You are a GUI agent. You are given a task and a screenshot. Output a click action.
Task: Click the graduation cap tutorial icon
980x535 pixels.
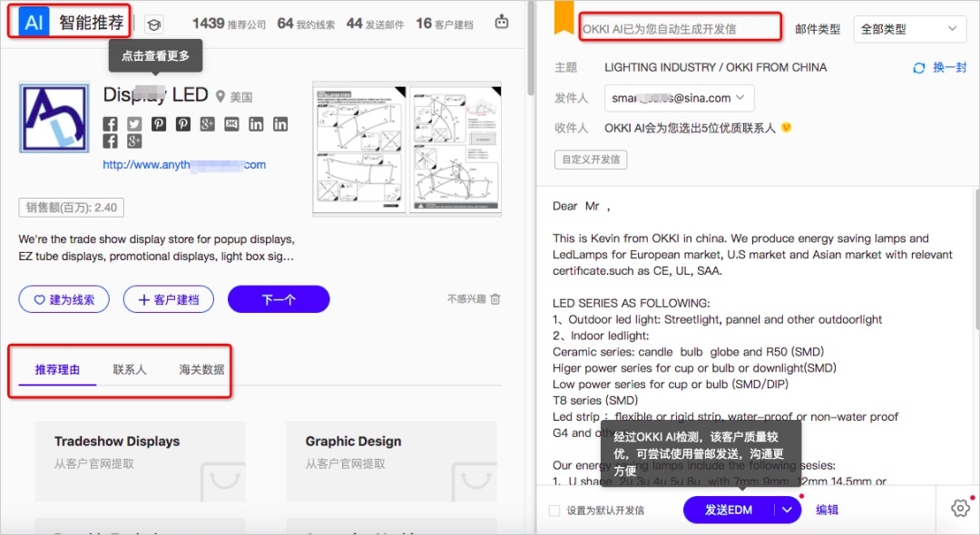click(152, 24)
